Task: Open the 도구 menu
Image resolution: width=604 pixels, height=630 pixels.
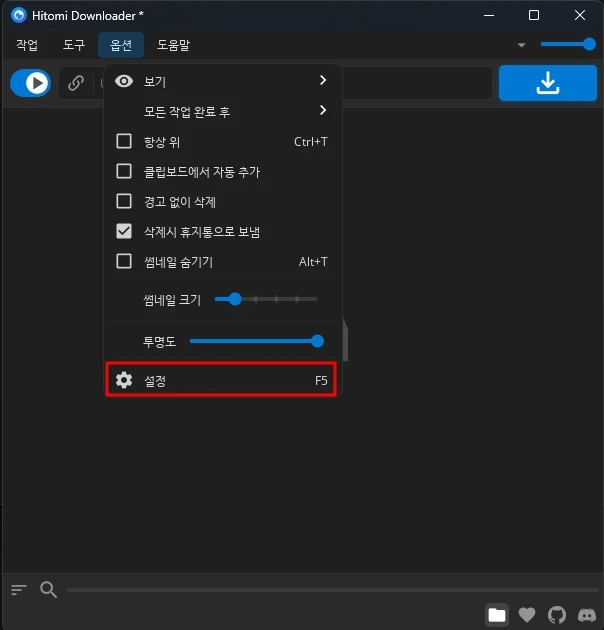Action: [74, 45]
